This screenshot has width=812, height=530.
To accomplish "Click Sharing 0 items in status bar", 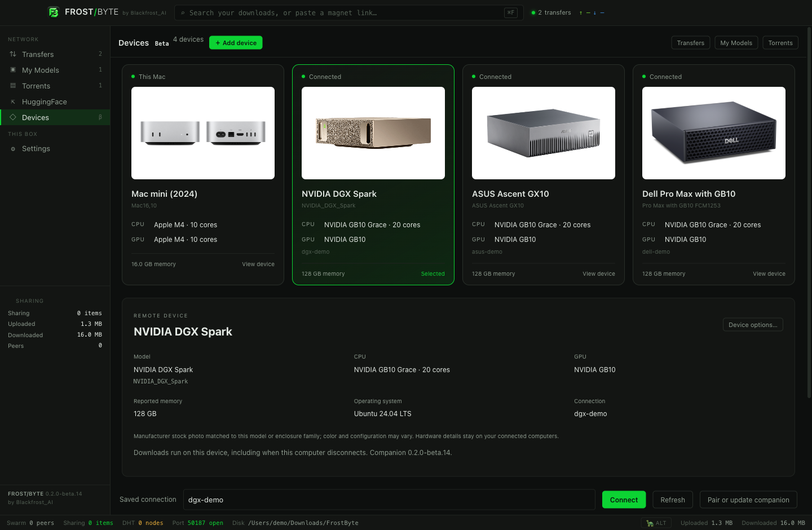I will click(88, 523).
